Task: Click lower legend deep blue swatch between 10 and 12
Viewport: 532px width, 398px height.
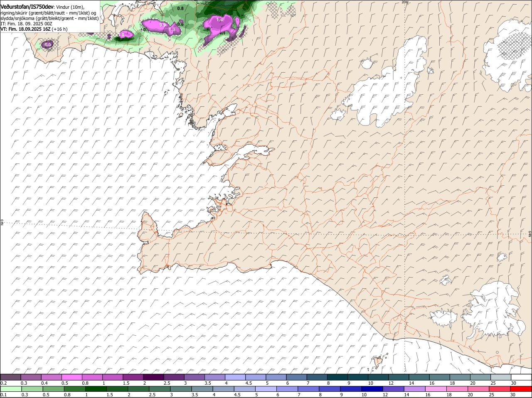Action: [372, 389]
